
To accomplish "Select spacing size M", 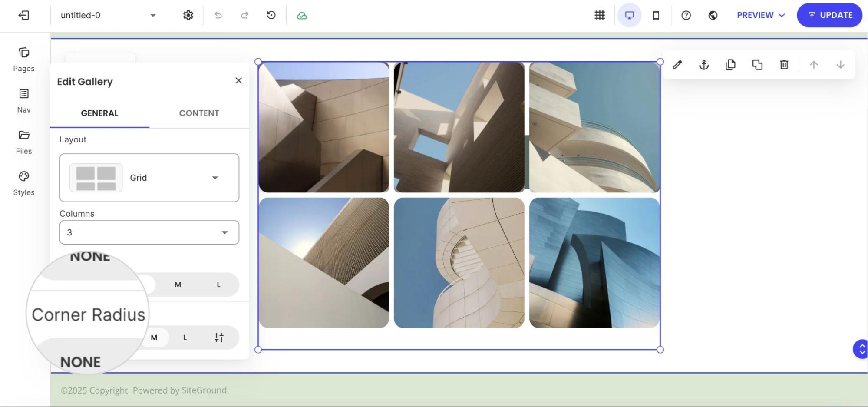I will pyautogui.click(x=178, y=285).
